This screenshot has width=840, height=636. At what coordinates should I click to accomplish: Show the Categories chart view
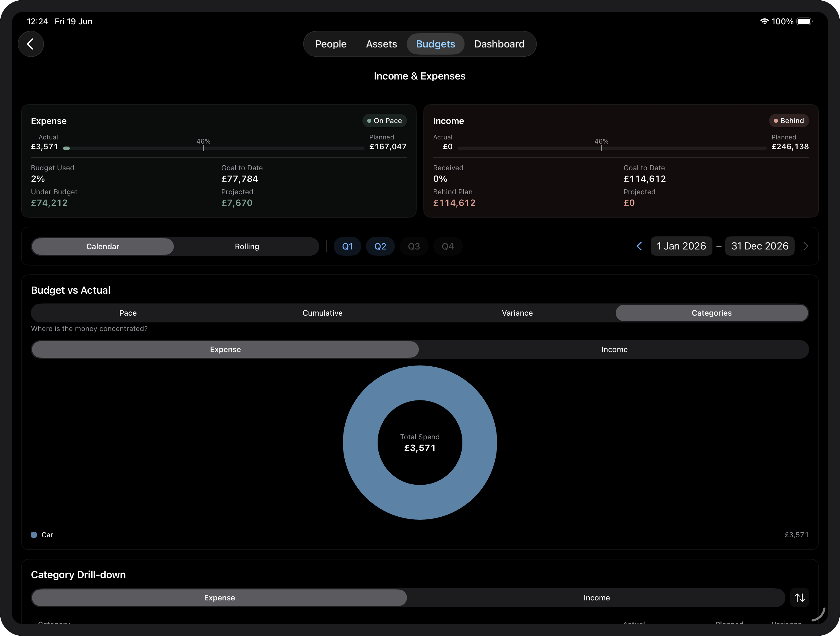(x=712, y=313)
